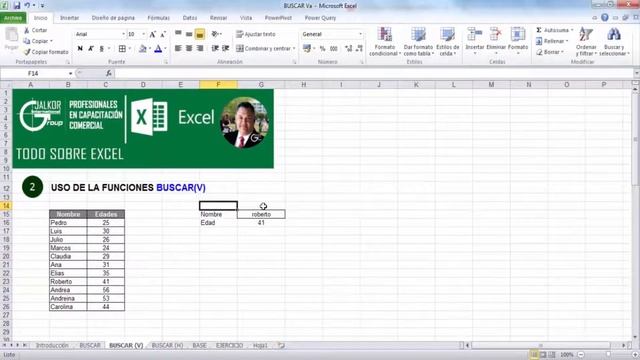Open Fuente dialog launcher
The height and width of the screenshot is (360, 640).
166,62
